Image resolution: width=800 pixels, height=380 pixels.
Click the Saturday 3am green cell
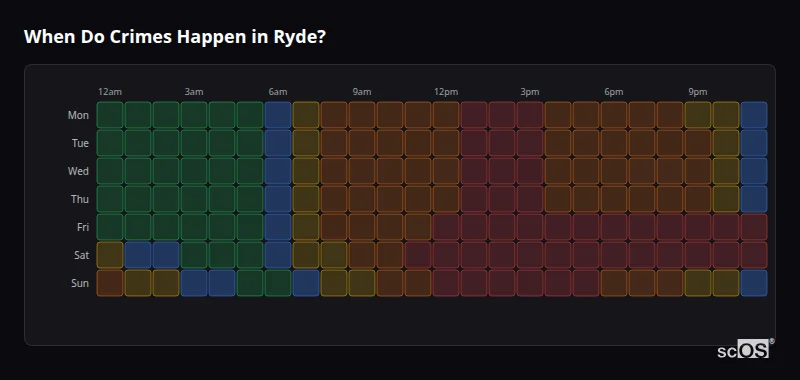click(x=194, y=255)
